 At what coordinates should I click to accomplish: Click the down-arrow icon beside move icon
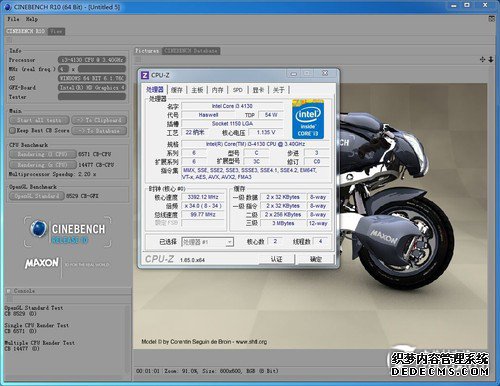click(491, 59)
